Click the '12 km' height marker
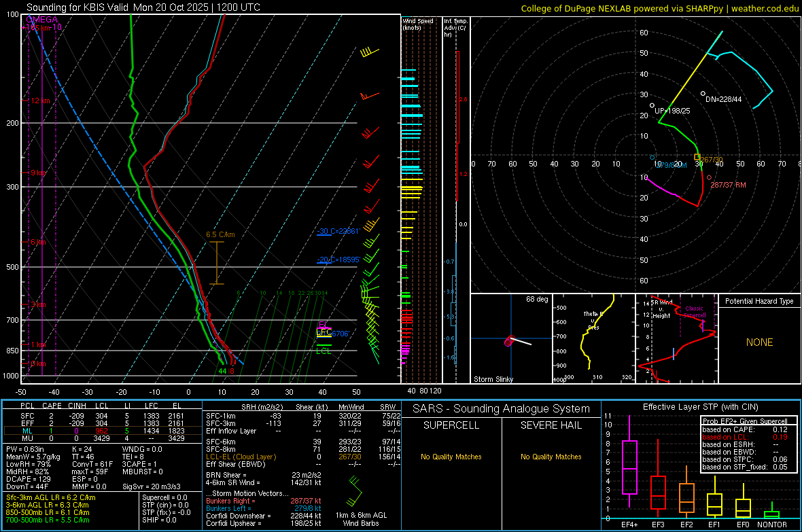Viewport: 802px width, 532px height. [x=40, y=101]
